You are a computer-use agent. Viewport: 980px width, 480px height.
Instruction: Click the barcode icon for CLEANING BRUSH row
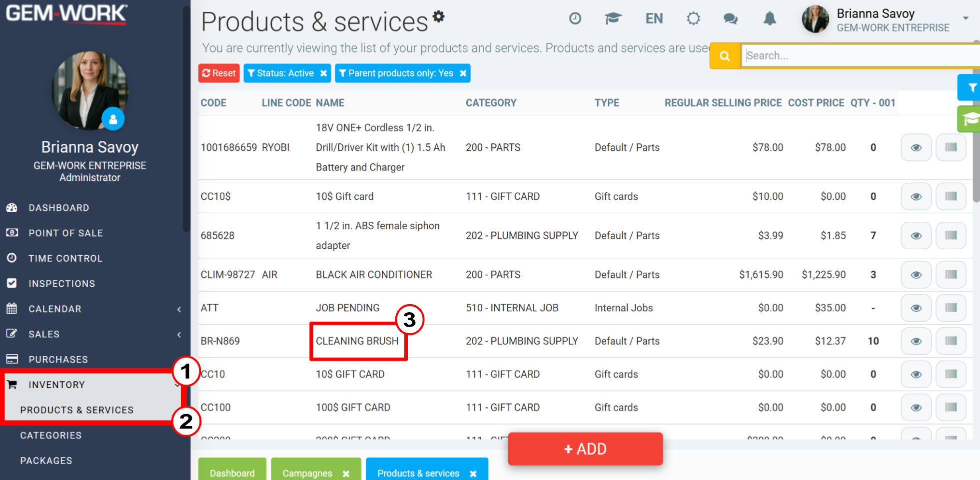(x=951, y=341)
